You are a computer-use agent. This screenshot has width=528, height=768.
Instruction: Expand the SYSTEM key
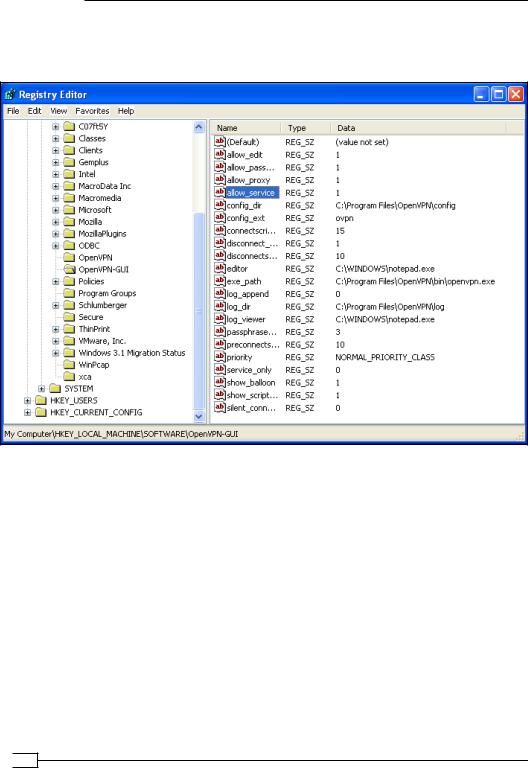coord(42,388)
